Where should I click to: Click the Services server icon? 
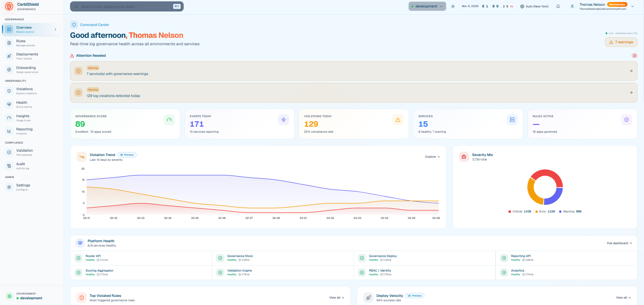click(x=512, y=120)
